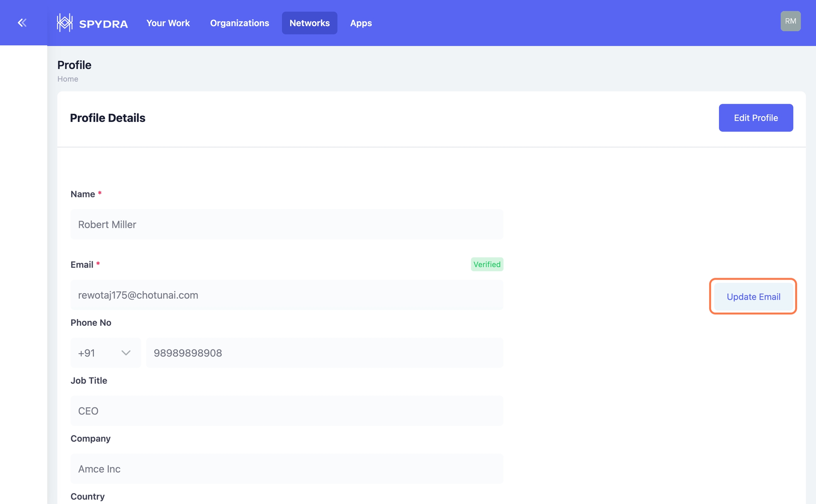Click the green Verified badge

[x=487, y=265]
